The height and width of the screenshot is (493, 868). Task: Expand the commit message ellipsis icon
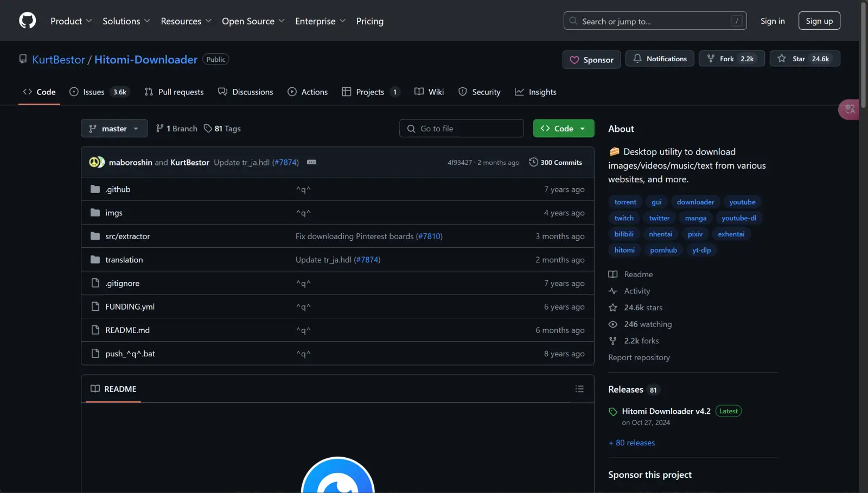tap(311, 162)
